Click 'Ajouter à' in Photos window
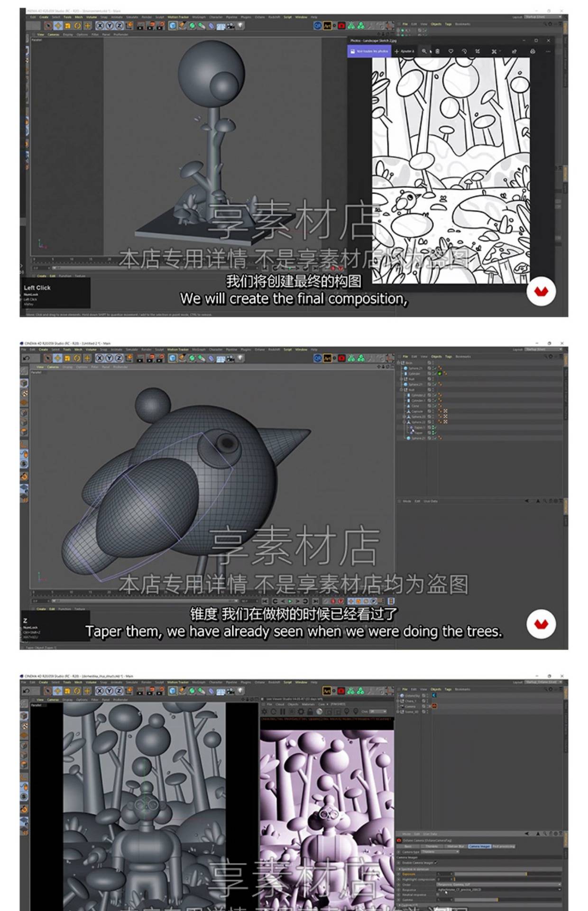This screenshot has height=911, width=588. pyautogui.click(x=404, y=51)
